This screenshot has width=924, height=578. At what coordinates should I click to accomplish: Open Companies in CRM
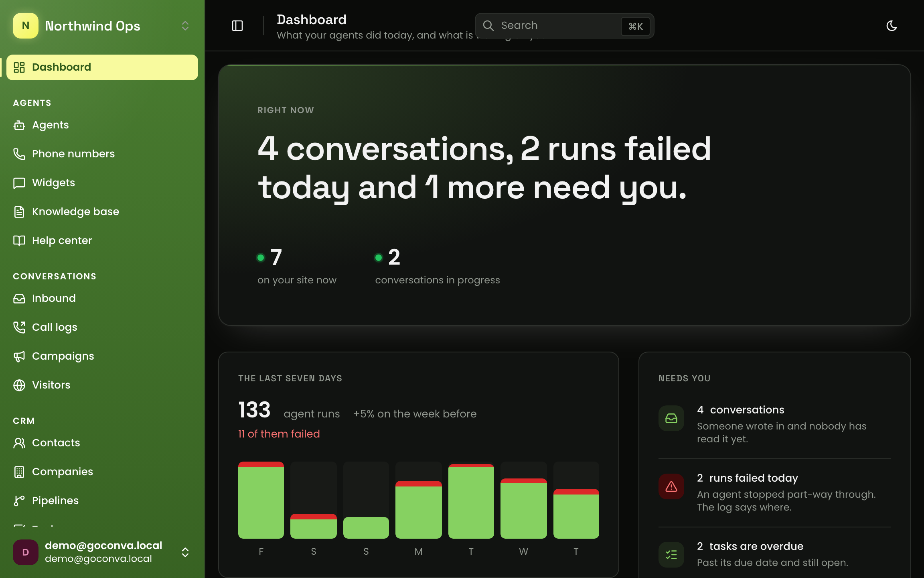coord(102,472)
